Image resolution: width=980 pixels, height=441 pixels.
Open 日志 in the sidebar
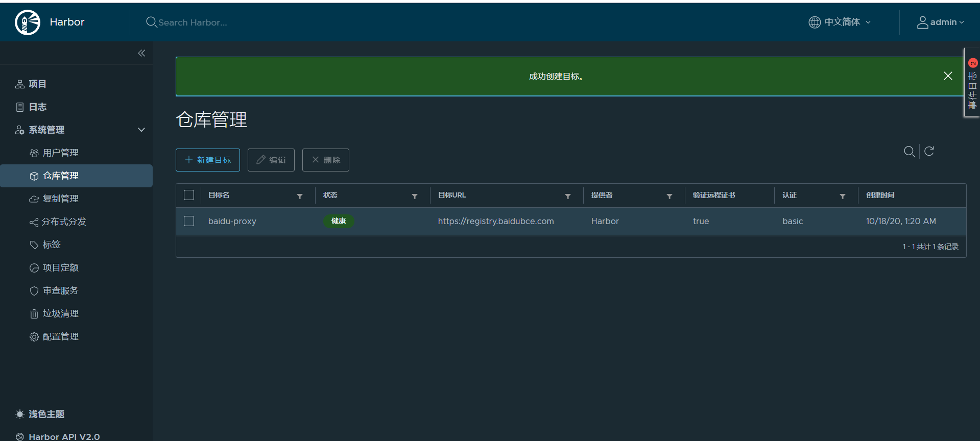click(37, 107)
